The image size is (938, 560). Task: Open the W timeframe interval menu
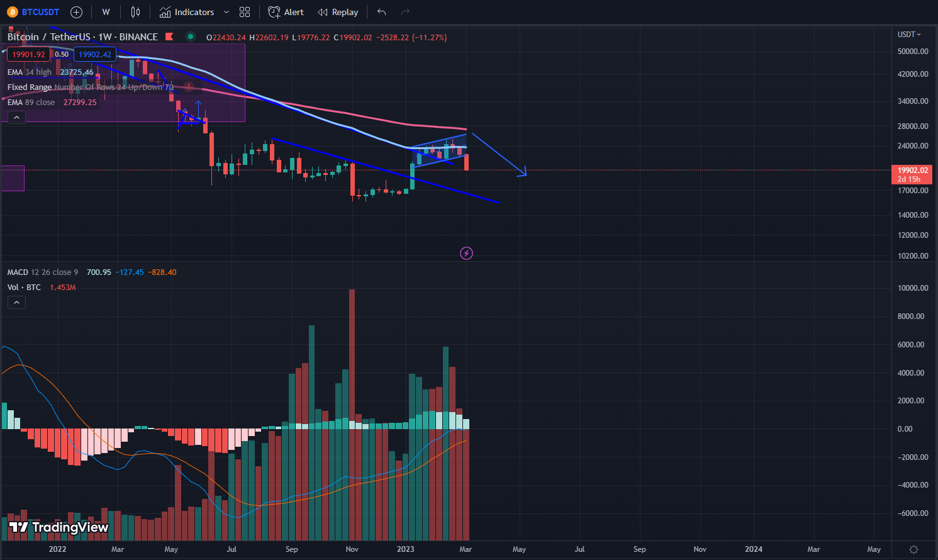[x=106, y=12]
